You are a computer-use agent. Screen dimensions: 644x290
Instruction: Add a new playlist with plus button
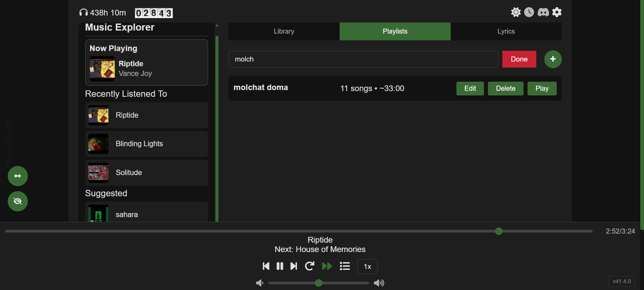pos(553,59)
